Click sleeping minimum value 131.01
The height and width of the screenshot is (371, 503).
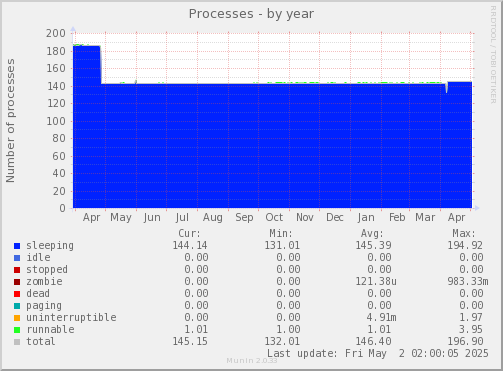[x=282, y=245]
